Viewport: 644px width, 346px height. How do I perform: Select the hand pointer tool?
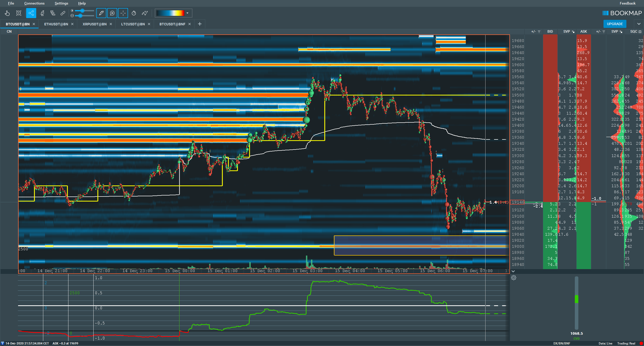coord(7,13)
